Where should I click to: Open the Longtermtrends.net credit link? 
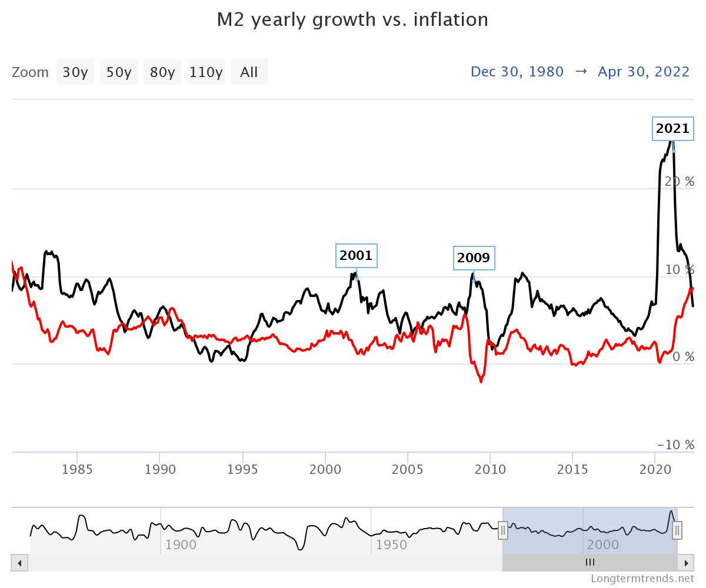642,579
